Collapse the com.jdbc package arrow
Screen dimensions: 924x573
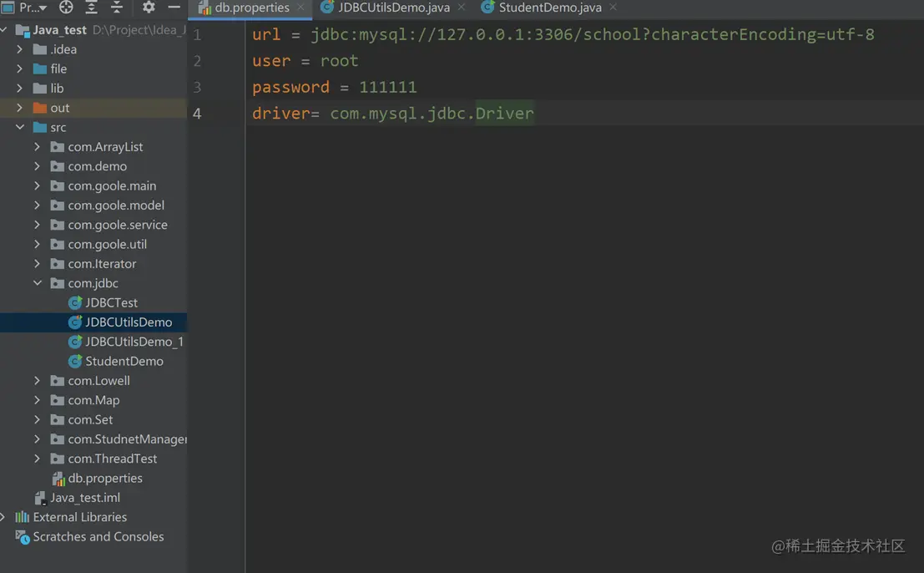click(37, 282)
